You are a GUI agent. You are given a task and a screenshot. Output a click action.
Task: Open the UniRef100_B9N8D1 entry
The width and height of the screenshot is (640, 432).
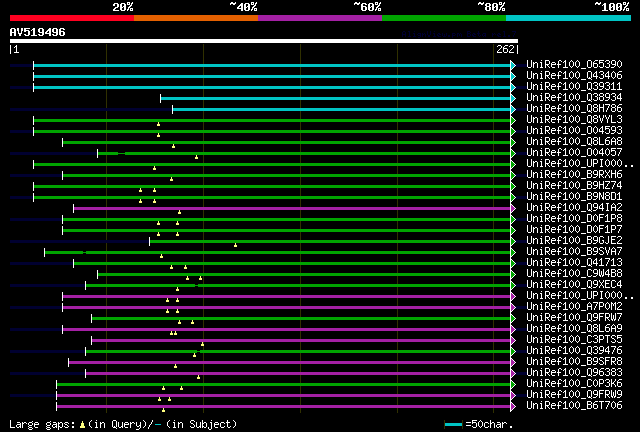click(574, 197)
